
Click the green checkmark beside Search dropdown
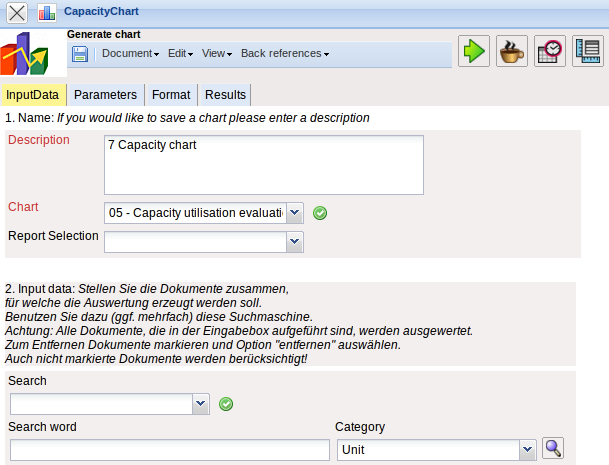click(x=226, y=404)
